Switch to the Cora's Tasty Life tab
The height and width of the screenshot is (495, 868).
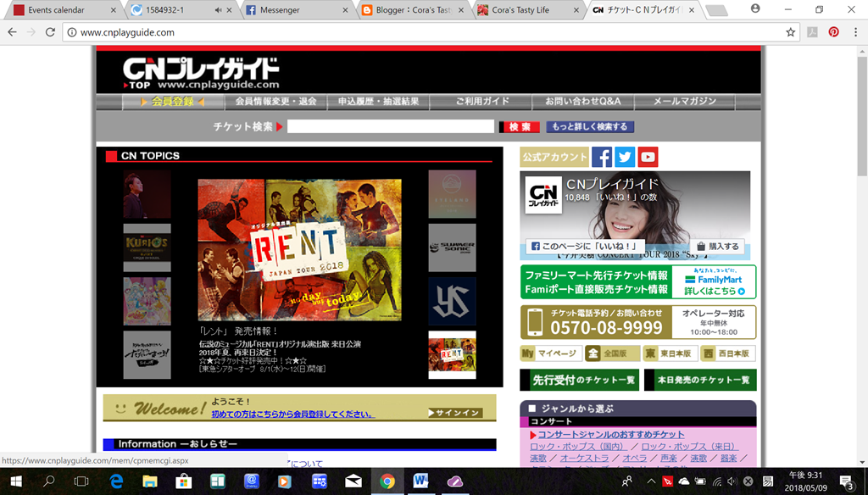point(528,10)
